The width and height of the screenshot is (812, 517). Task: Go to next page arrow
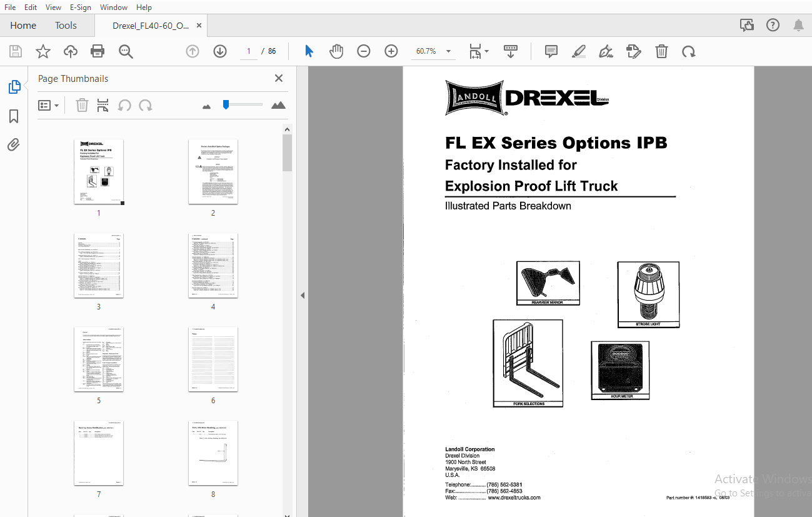[x=220, y=51]
